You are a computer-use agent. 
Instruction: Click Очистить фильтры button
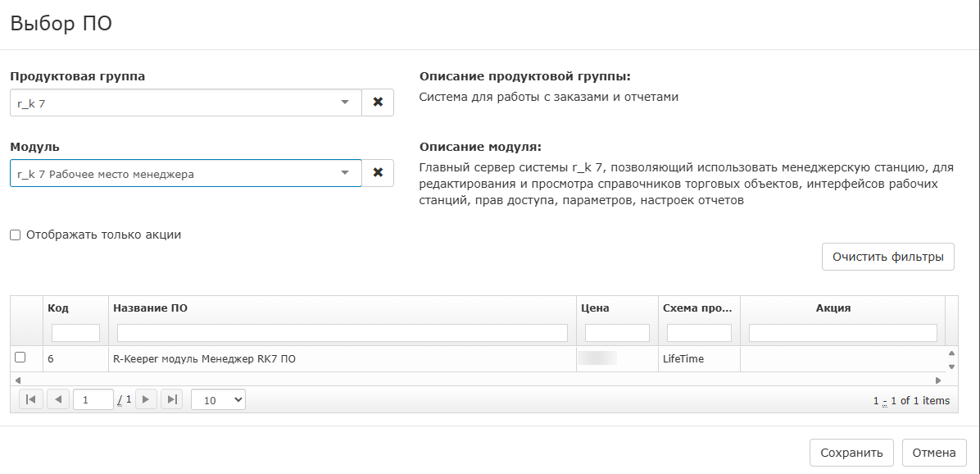[x=887, y=257]
